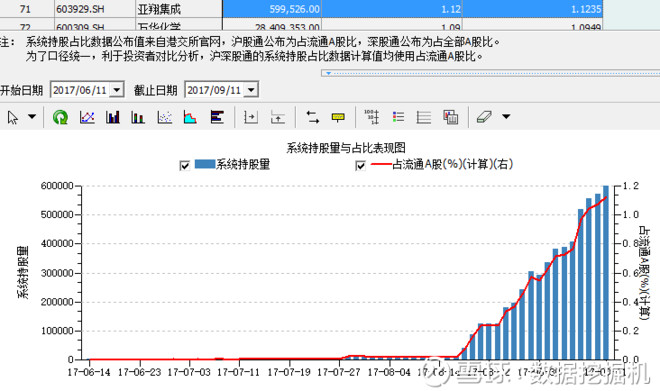
Task: Click the swap axes arrows icon
Action: pyautogui.click(x=312, y=117)
